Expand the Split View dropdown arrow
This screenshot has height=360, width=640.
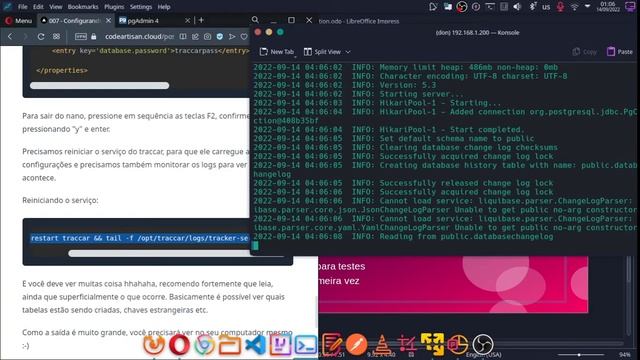point(348,52)
